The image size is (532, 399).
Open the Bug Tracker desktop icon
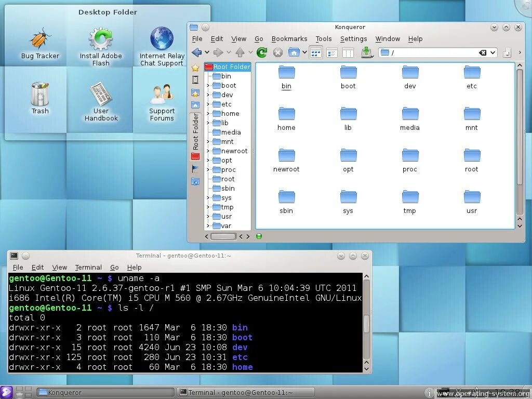(x=40, y=44)
